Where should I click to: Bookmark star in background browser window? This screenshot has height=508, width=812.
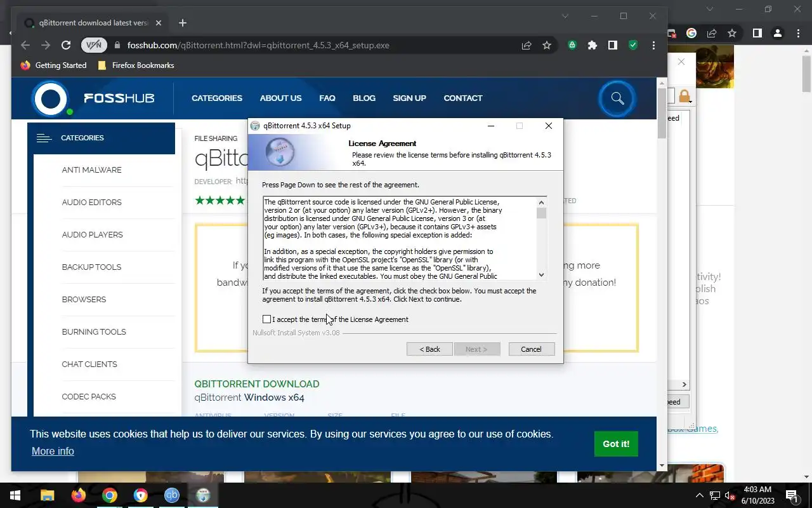point(732,33)
